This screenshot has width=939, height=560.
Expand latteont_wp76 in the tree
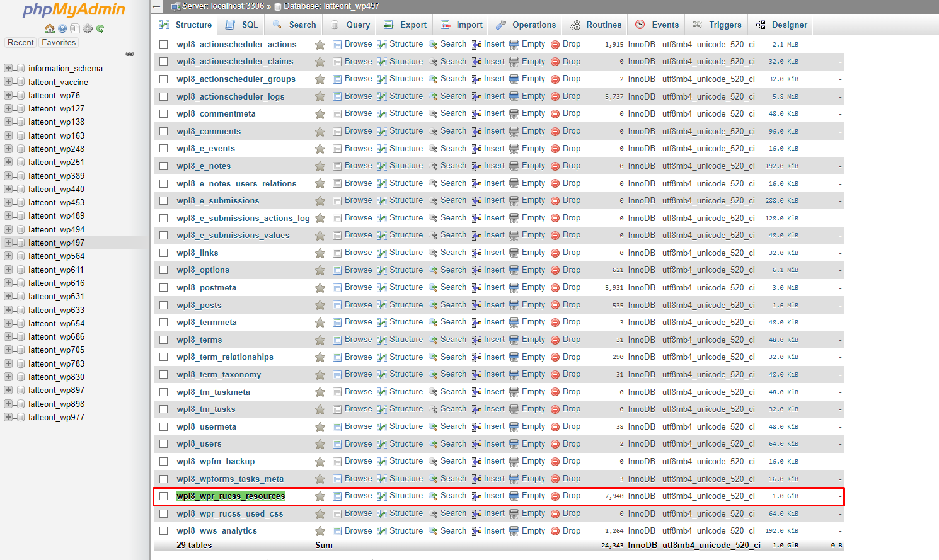(8, 95)
